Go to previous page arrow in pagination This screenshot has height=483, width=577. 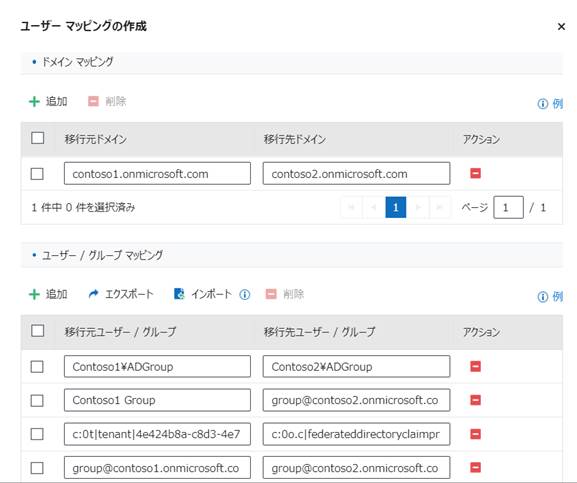coord(374,207)
